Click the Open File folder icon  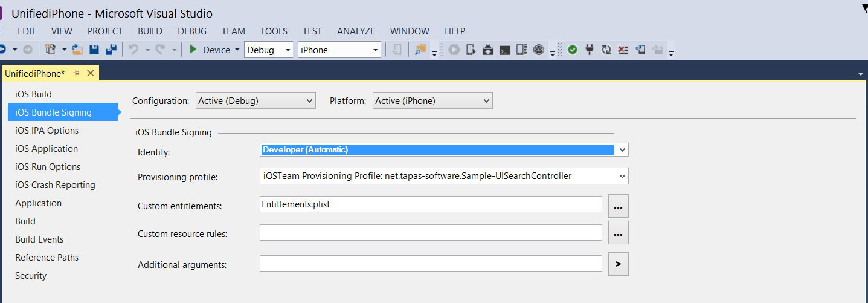coord(77,50)
